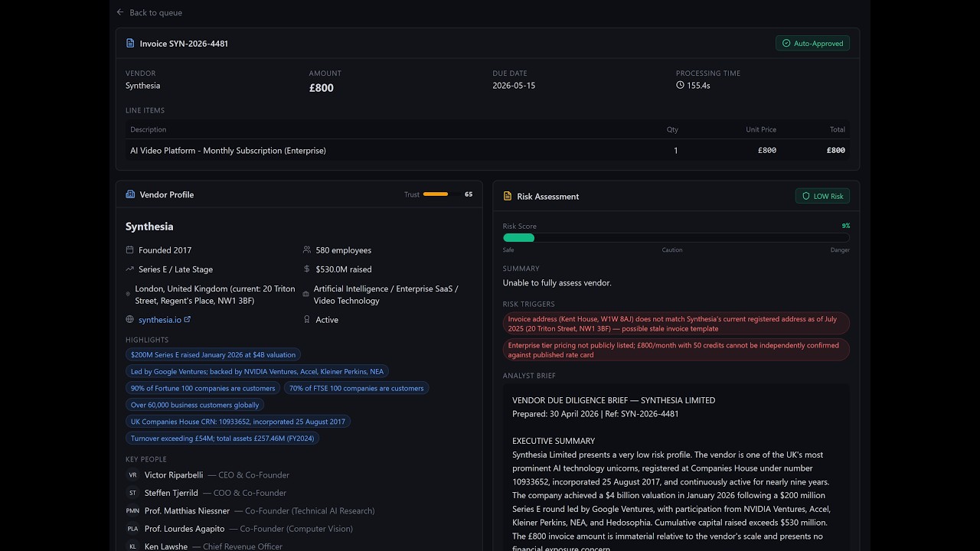Click the KL avatar for Ken Lawshe
980x551 pixels.
click(x=132, y=546)
